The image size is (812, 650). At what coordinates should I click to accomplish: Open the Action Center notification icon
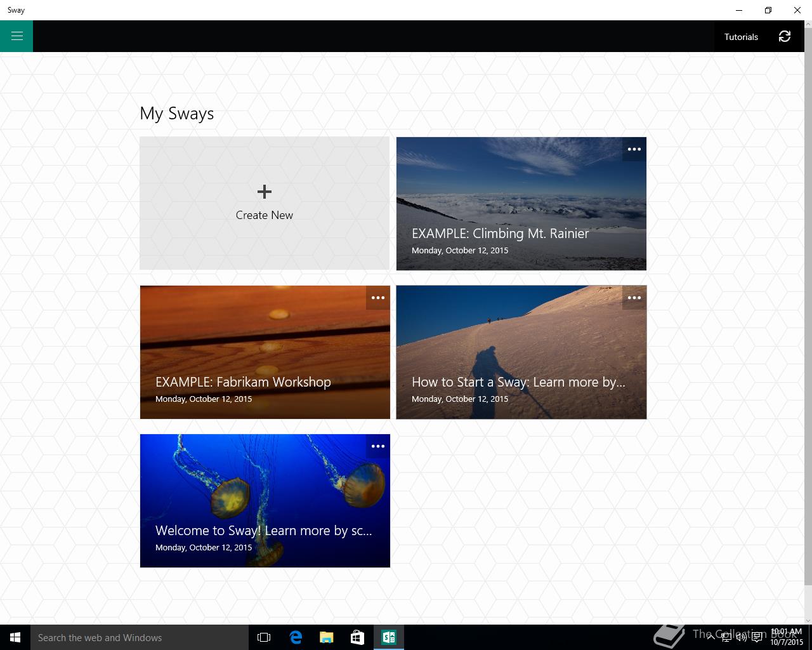coord(757,637)
